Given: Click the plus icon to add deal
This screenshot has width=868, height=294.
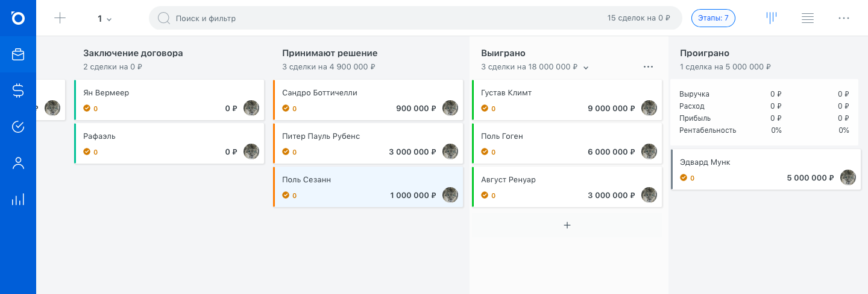Looking at the screenshot, I should [60, 18].
